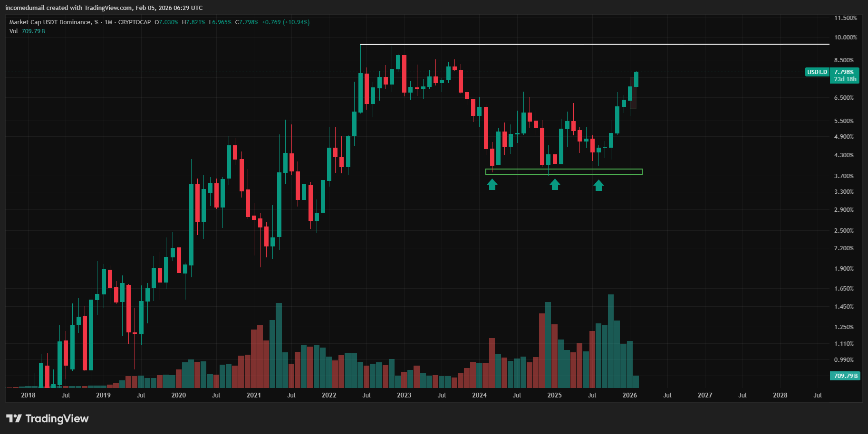Click the TradingView logo in the footer

(x=48, y=418)
